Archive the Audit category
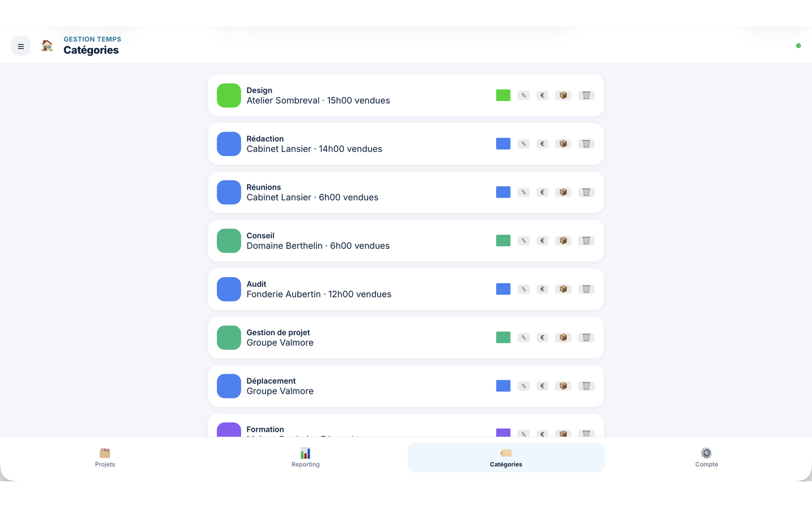 click(563, 290)
